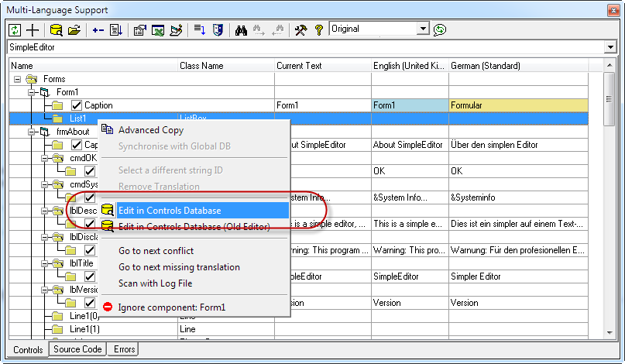The height and width of the screenshot is (364, 625).
Task: Collapse the Forms root tree node
Action: pos(17,79)
